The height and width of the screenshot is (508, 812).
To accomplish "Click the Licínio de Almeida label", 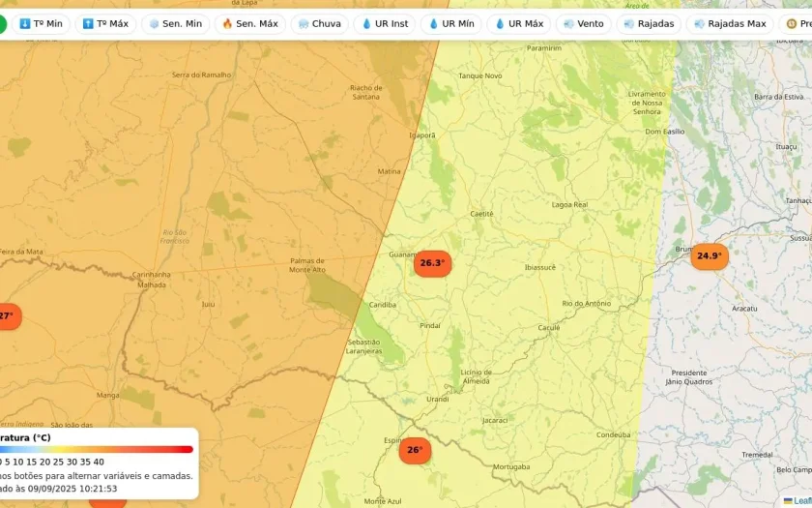I will pos(476,376).
